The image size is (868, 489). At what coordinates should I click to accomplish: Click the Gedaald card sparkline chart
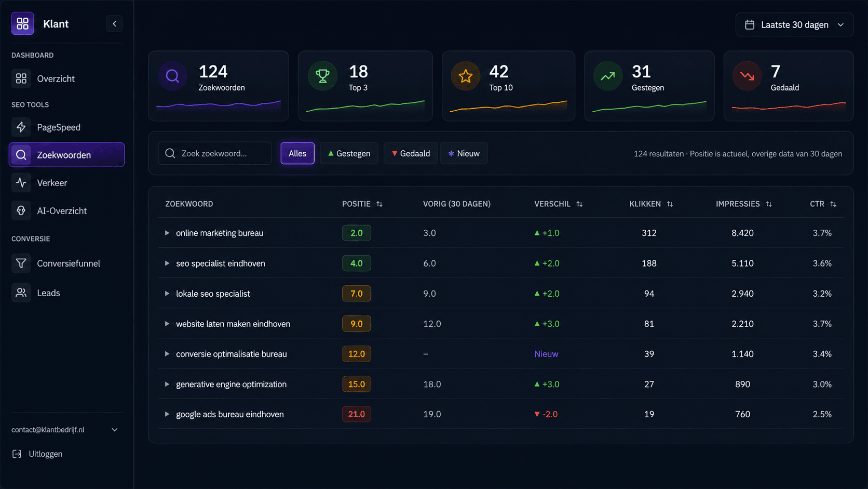click(789, 106)
